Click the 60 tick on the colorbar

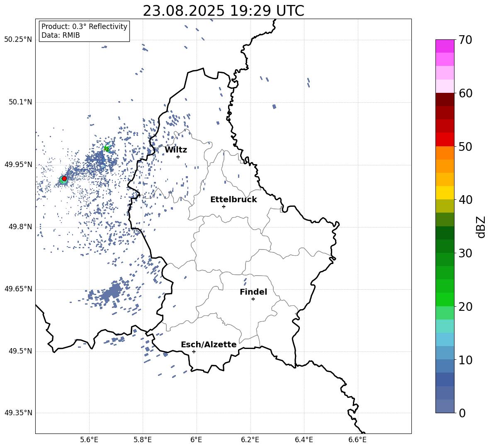click(465, 93)
